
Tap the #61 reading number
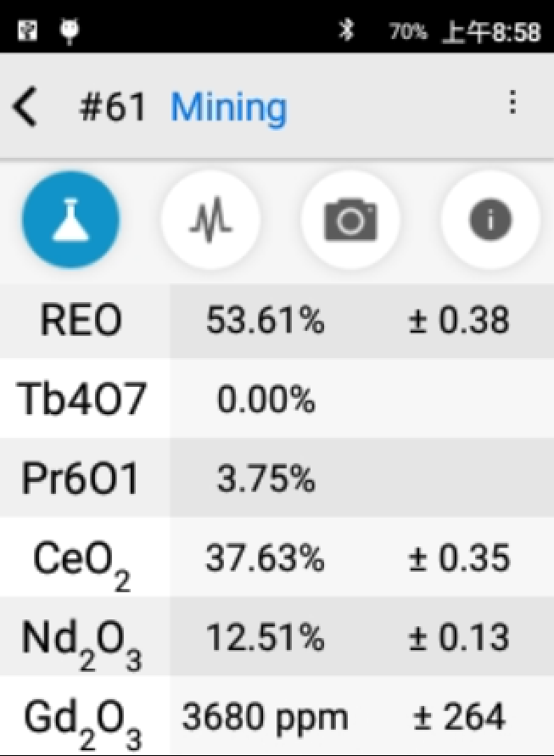coord(112,107)
